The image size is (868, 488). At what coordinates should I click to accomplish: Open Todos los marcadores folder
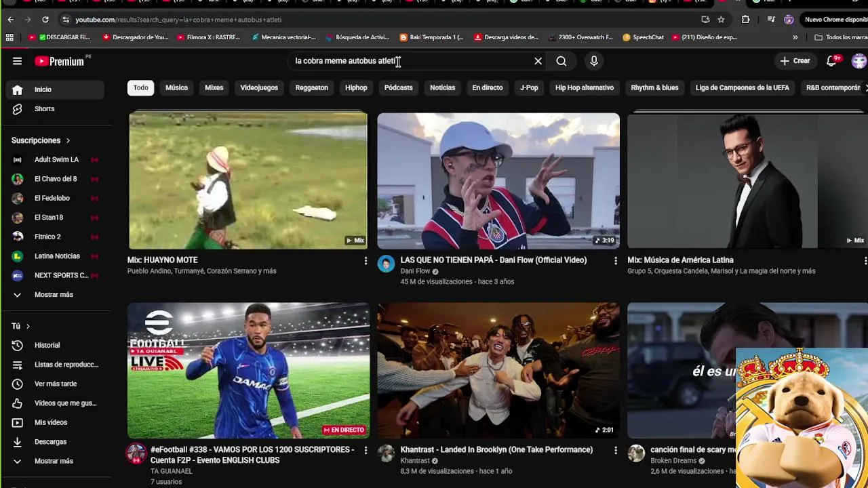840,37
